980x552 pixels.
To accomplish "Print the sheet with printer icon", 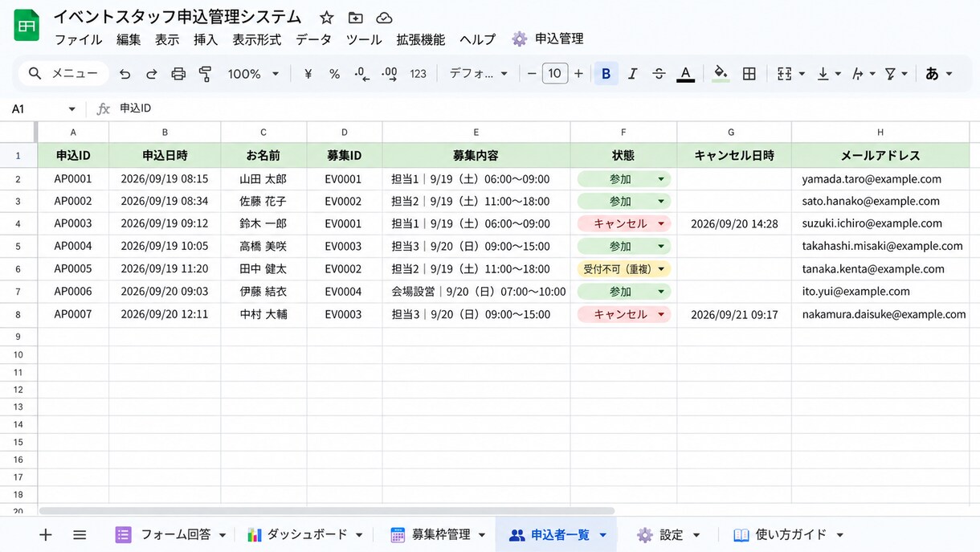I will (x=178, y=74).
